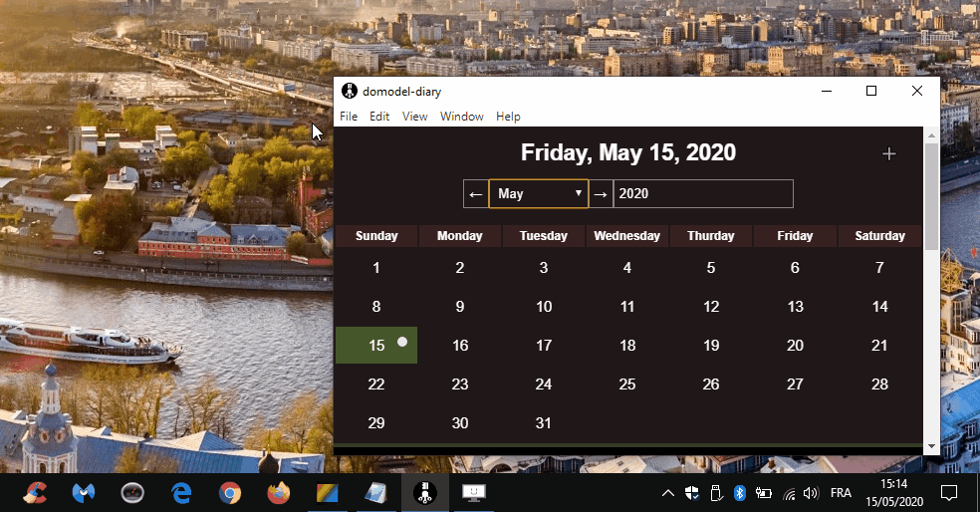
Task: Select day 29 in calendar
Action: pos(376,422)
